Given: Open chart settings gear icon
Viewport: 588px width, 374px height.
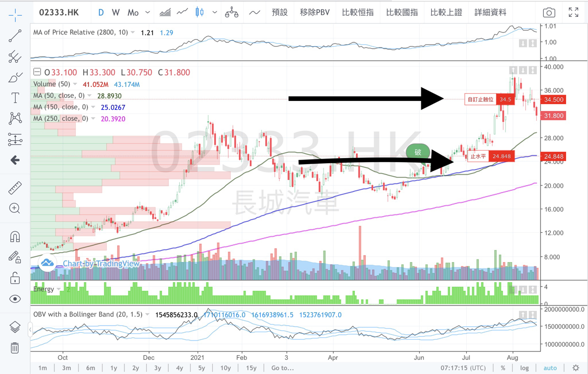Looking at the screenshot, I should (x=575, y=368).
